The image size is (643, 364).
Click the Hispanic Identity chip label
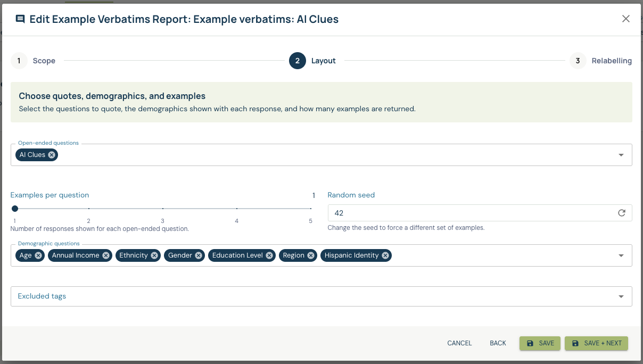352,255
